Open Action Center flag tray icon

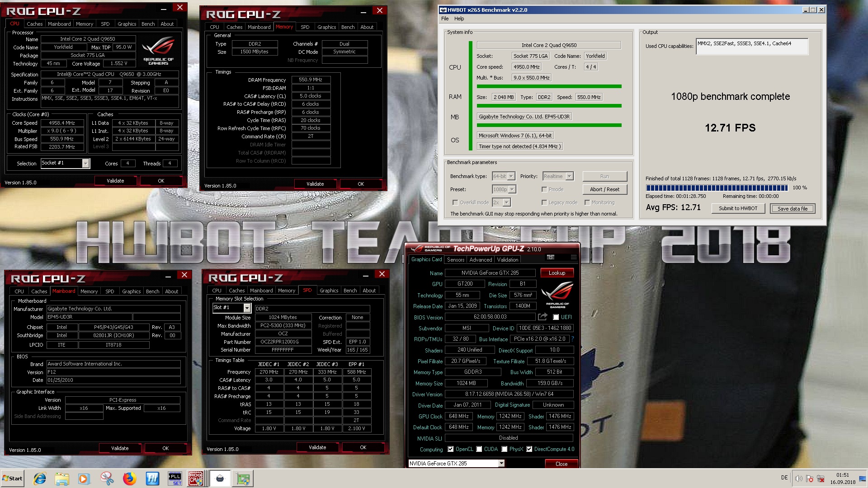point(809,479)
